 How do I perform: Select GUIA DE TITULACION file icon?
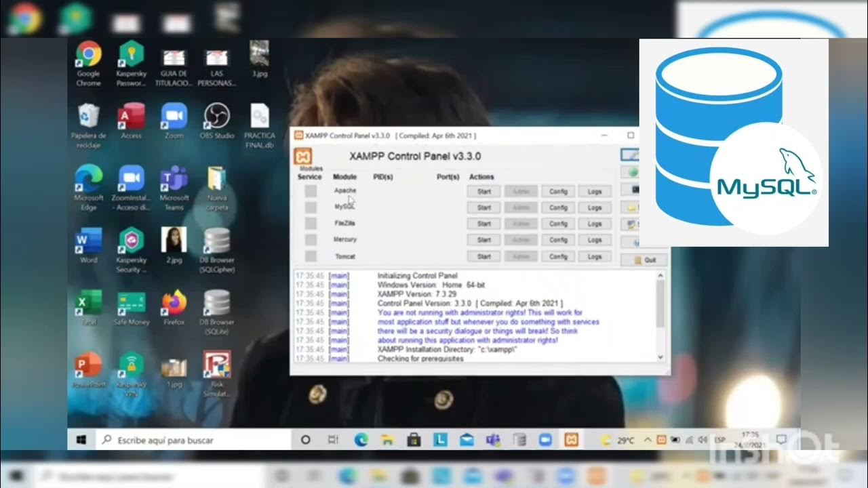pos(174,56)
